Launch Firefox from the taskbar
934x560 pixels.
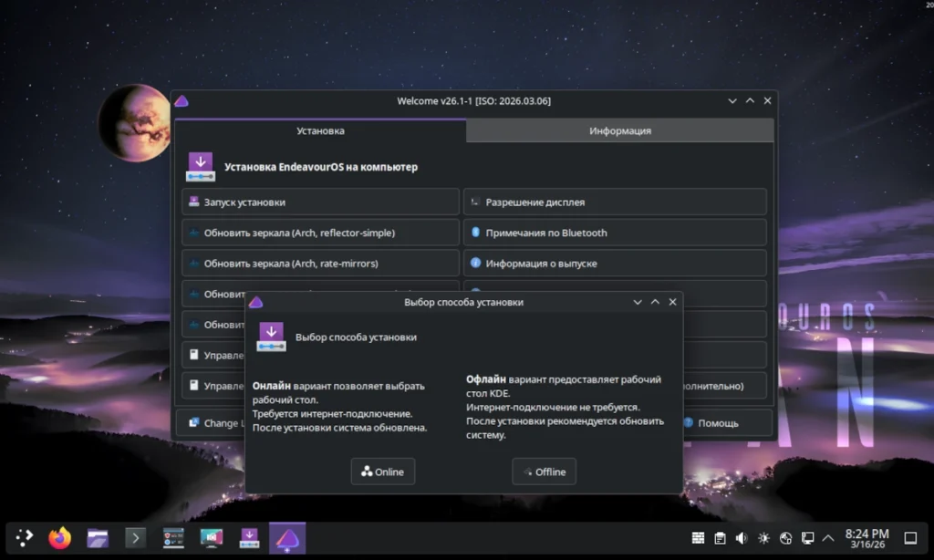pos(59,538)
